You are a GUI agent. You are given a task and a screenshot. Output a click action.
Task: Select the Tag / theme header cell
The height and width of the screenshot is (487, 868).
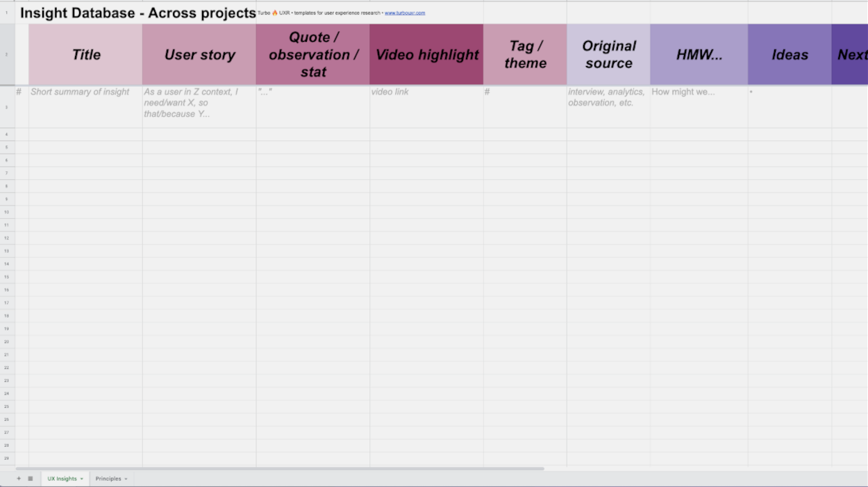pos(525,54)
